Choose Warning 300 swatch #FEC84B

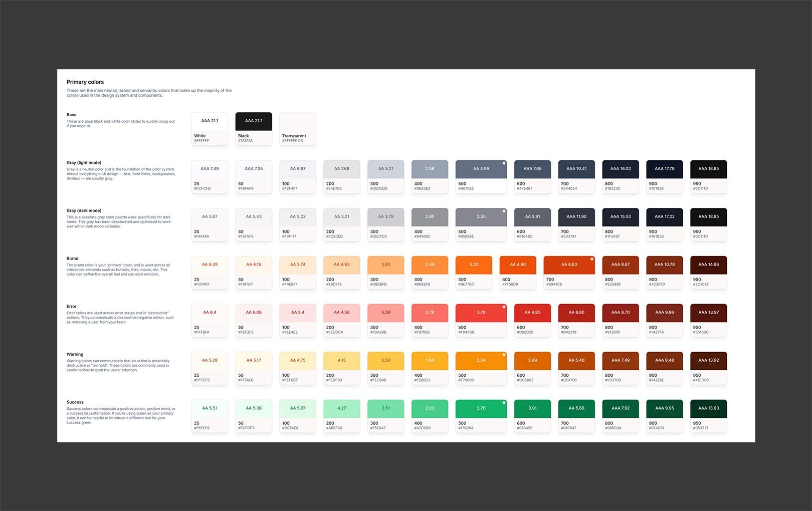(x=386, y=368)
